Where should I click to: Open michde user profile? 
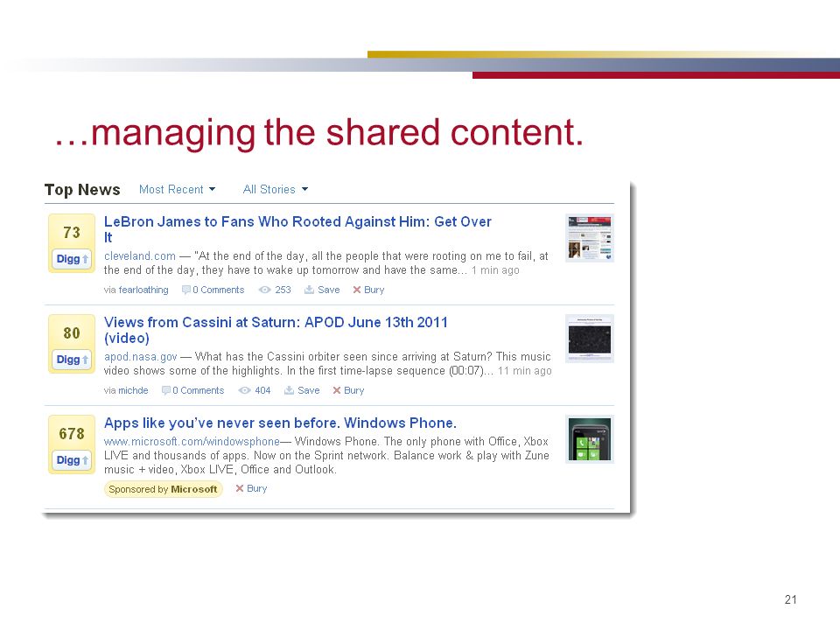(x=133, y=390)
